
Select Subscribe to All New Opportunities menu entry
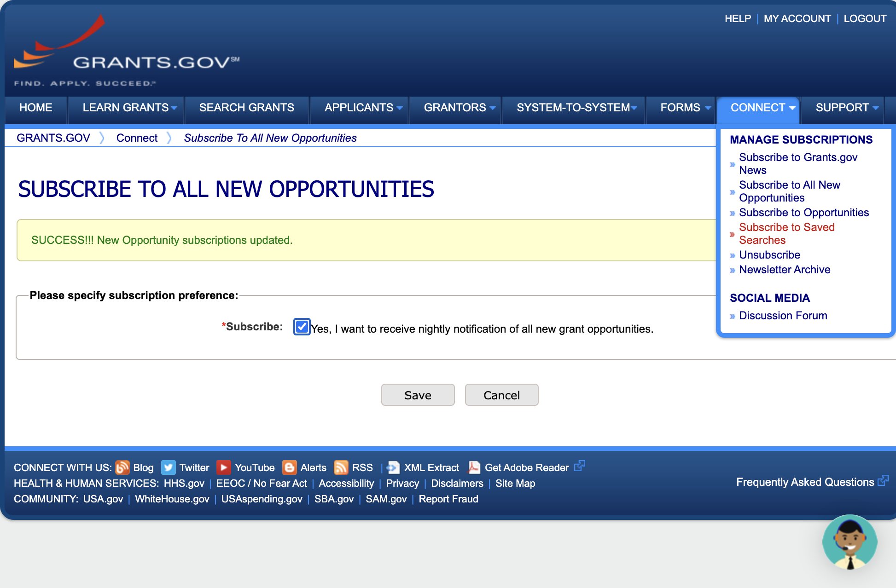pyautogui.click(x=790, y=191)
